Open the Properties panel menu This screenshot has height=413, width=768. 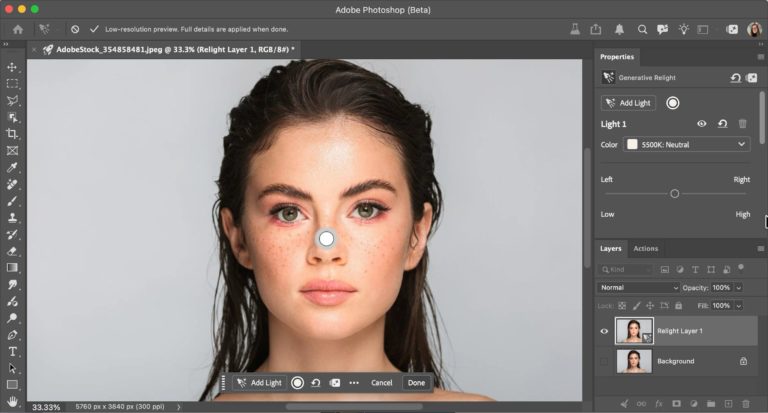[761, 57]
